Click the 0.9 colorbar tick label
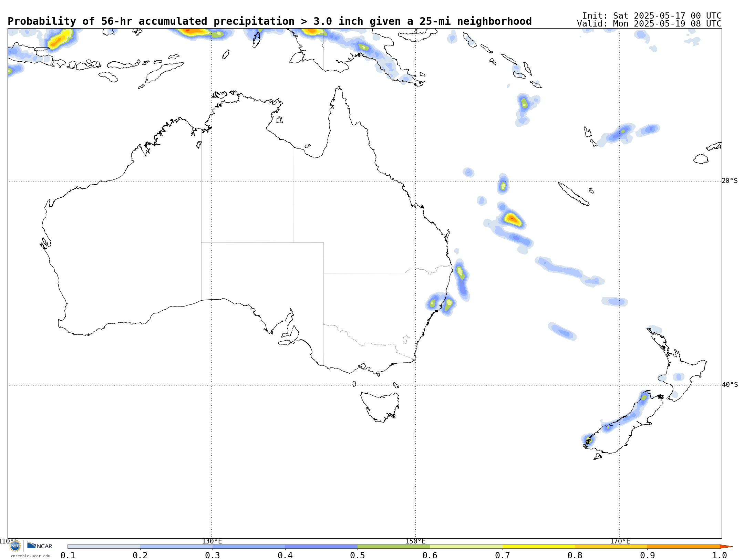This screenshot has height=560, width=744. [648, 555]
